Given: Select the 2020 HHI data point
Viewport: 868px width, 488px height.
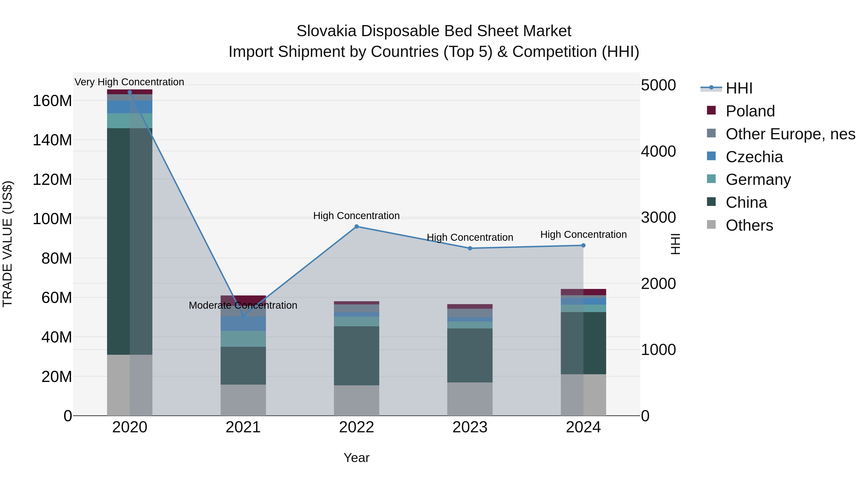Looking at the screenshot, I should [x=130, y=92].
